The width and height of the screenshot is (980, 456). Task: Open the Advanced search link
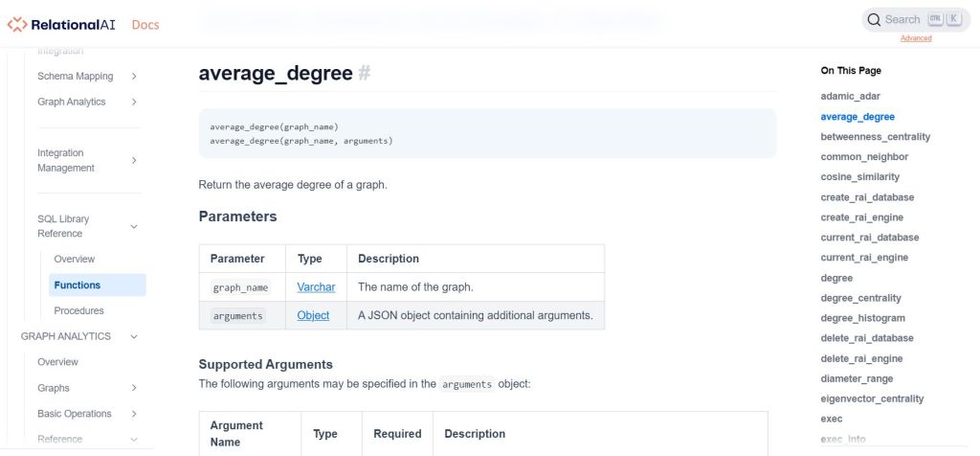click(916, 38)
